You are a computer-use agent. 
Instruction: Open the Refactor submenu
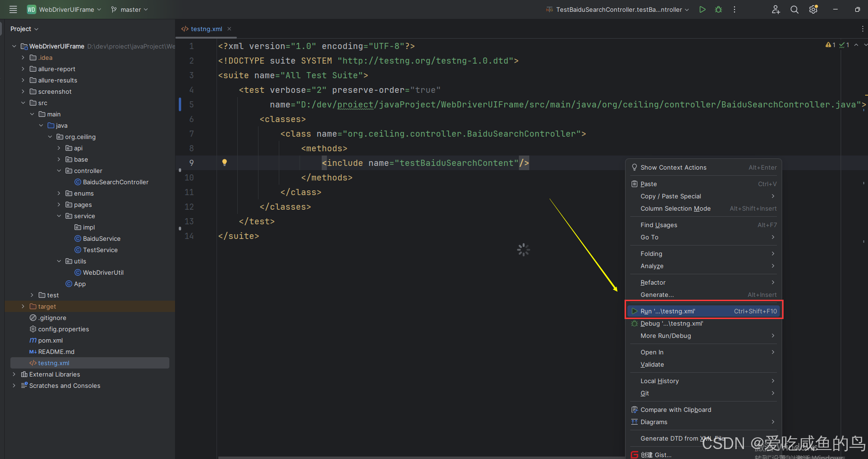pos(703,282)
